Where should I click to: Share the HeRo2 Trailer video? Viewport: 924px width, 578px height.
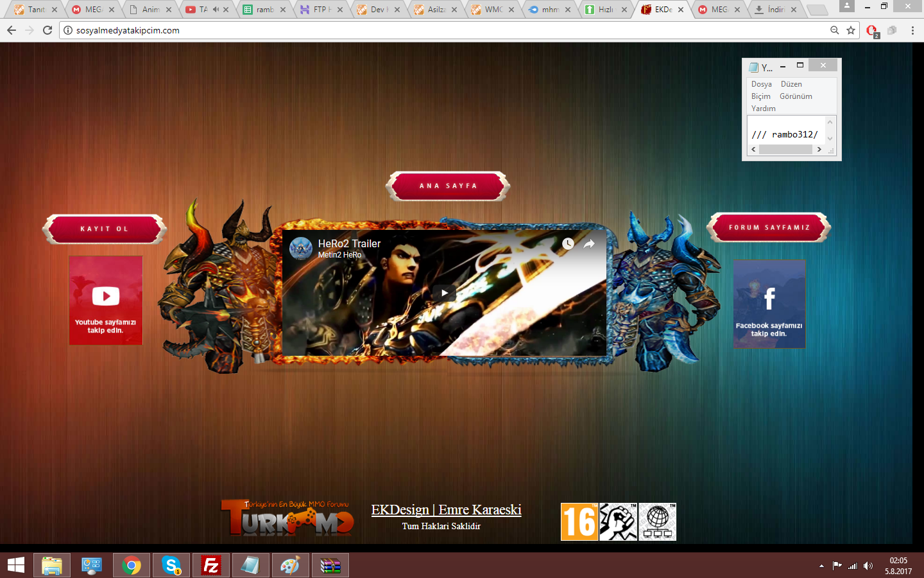pyautogui.click(x=589, y=243)
